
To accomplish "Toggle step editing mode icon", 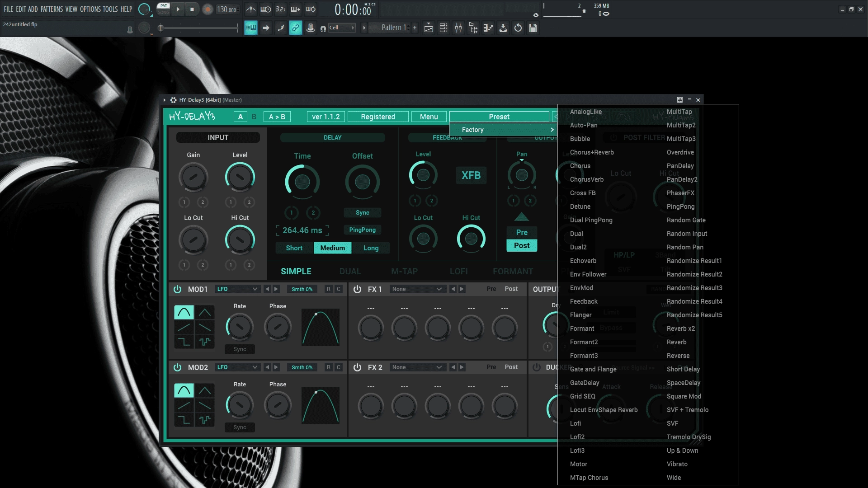I will click(x=281, y=28).
